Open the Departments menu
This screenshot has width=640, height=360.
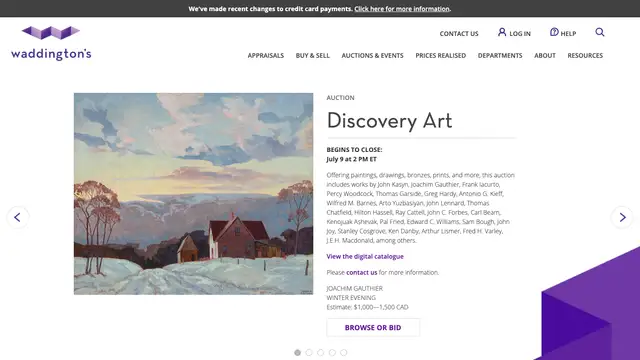(500, 56)
